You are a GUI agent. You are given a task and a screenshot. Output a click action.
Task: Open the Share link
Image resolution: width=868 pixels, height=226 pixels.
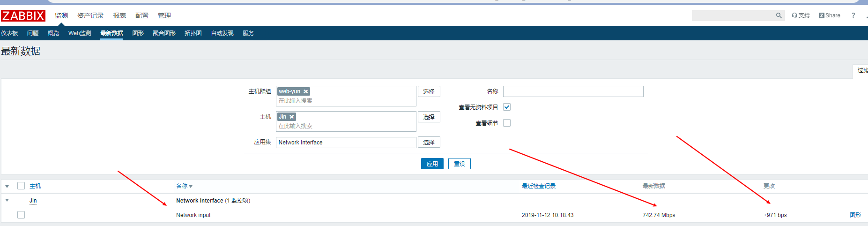[x=830, y=15]
